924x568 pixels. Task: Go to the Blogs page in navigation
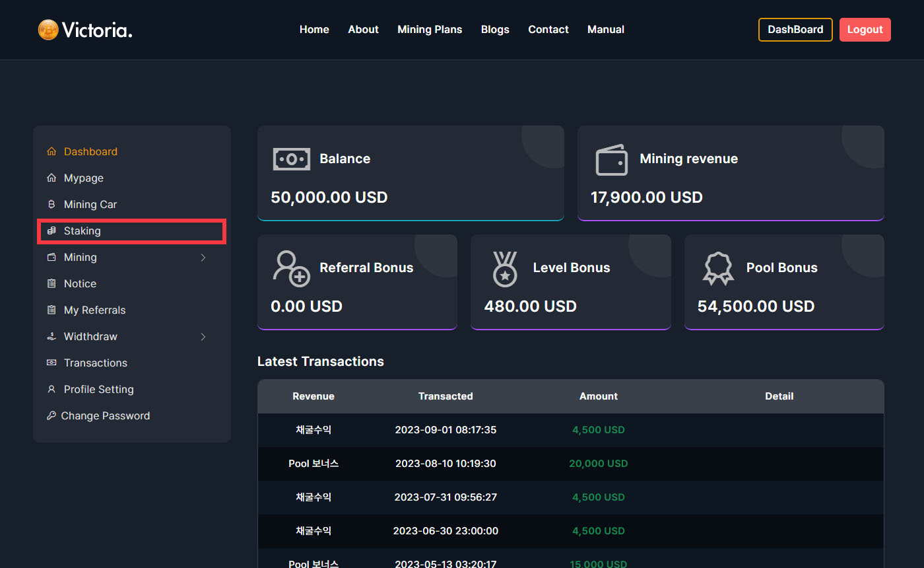click(495, 30)
